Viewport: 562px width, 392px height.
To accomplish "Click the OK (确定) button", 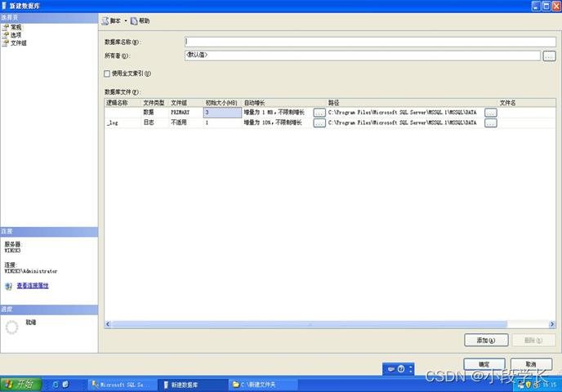I will 484,364.
